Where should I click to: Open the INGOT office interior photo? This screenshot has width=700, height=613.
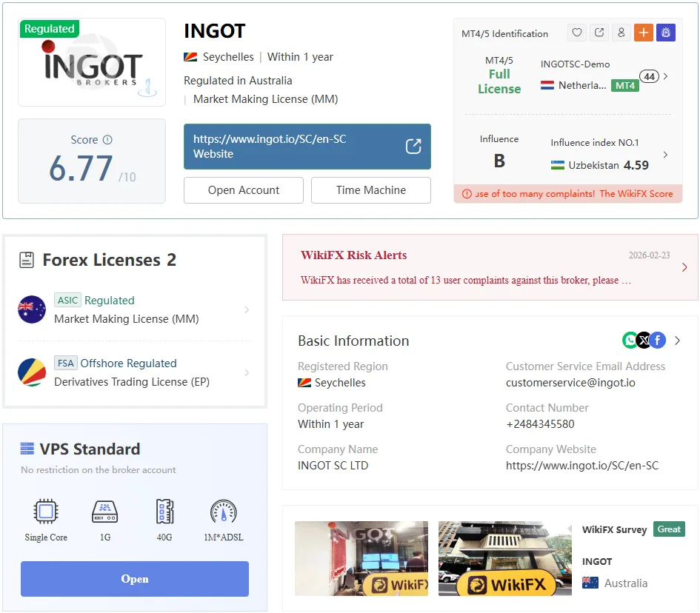pos(361,558)
